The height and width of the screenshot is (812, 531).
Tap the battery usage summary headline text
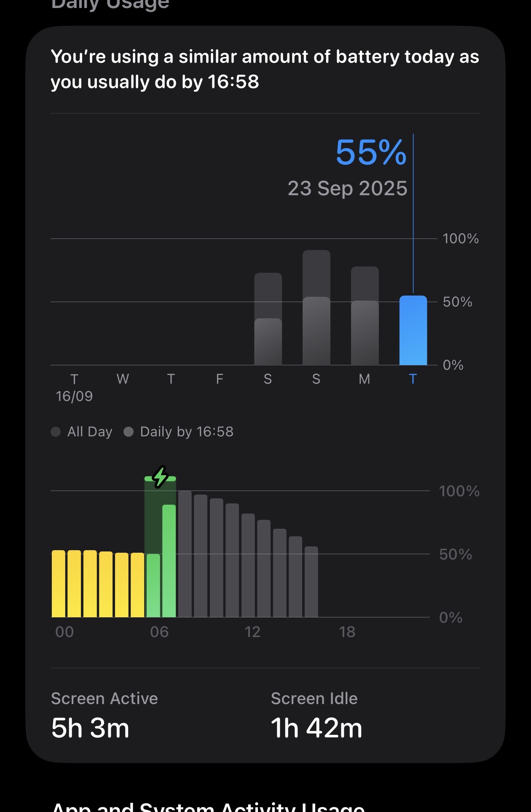click(265, 69)
